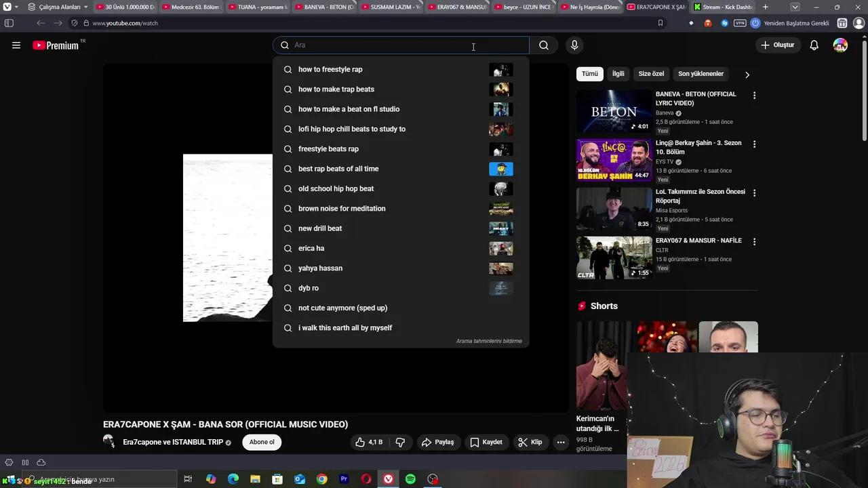Screen dimensions: 868x488
Task: Toggle the browser side panel icon
Action: point(9,23)
